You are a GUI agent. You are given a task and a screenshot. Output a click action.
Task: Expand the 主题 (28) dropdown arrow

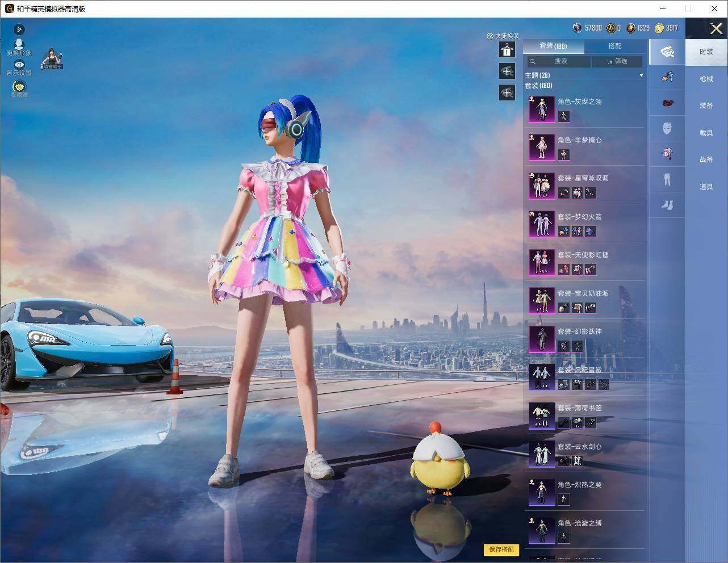(x=641, y=75)
